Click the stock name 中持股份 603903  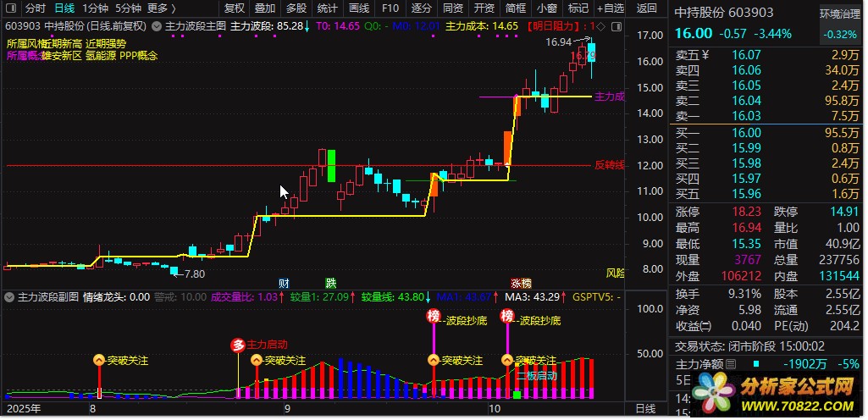[x=724, y=13]
